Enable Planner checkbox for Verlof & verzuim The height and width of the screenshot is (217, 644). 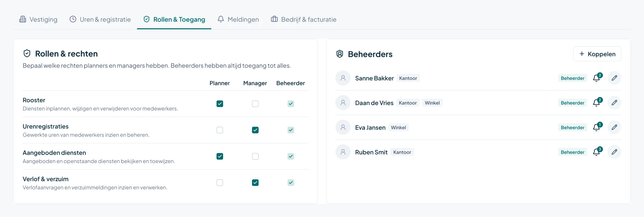click(x=220, y=182)
